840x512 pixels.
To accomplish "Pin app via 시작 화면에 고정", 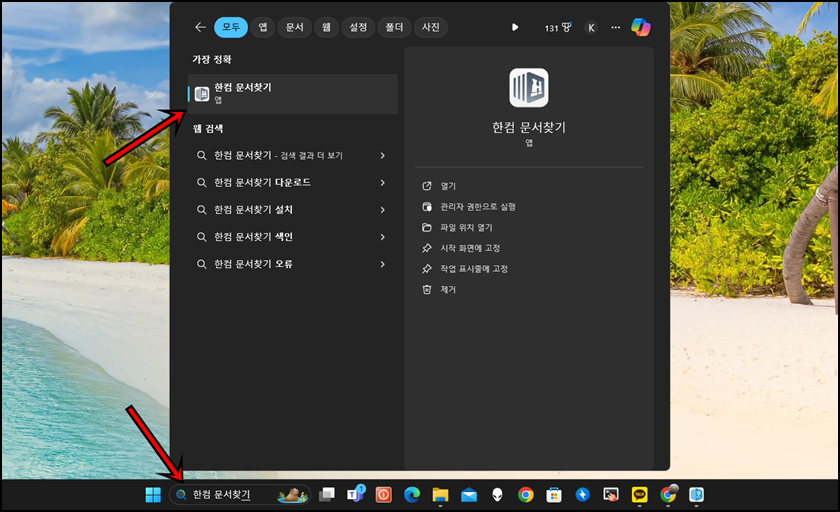I will pos(461,248).
